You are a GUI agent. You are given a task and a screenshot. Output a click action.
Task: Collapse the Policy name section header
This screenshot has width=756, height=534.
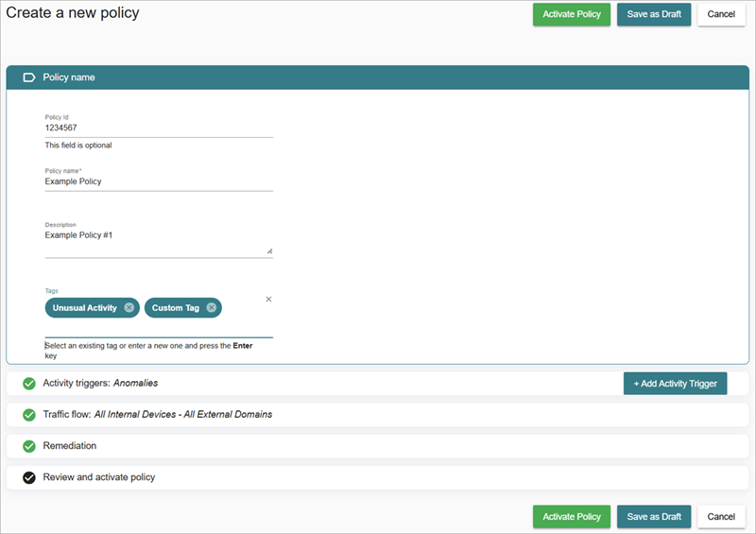point(377,78)
